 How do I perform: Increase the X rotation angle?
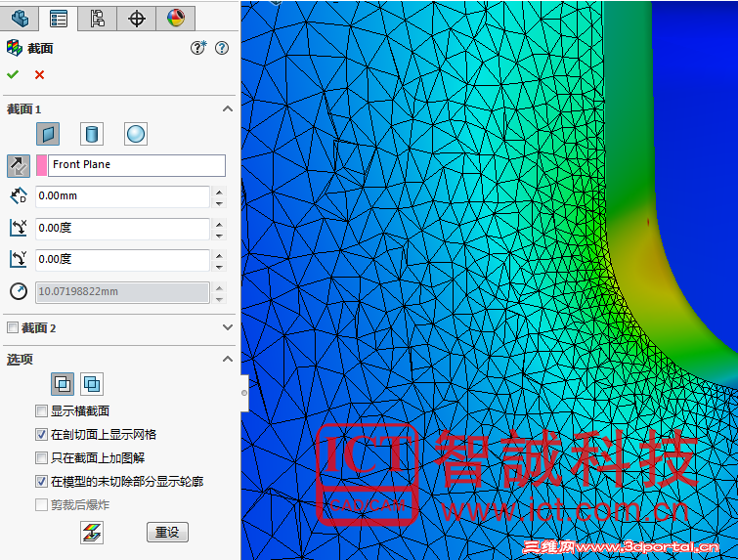coord(219,224)
